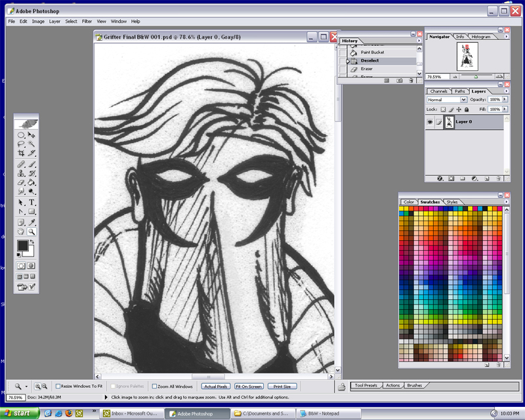Screen dimensions: 525x420
Task: Toggle lock transparent pixels
Action: point(443,109)
